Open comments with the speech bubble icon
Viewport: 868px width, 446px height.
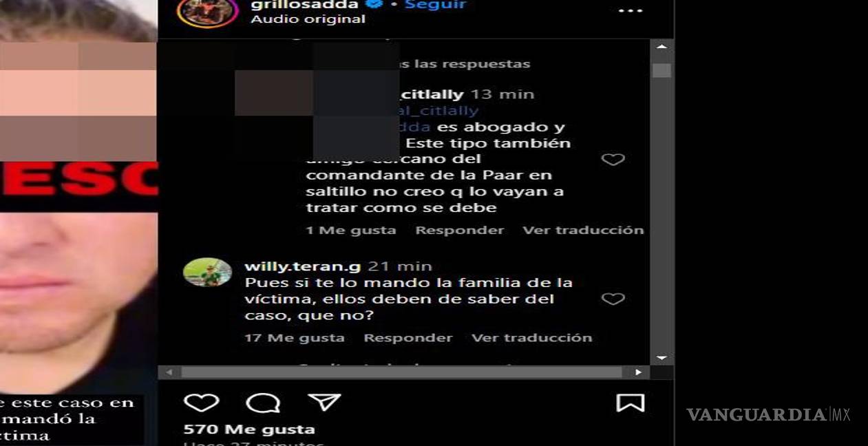[x=263, y=403]
